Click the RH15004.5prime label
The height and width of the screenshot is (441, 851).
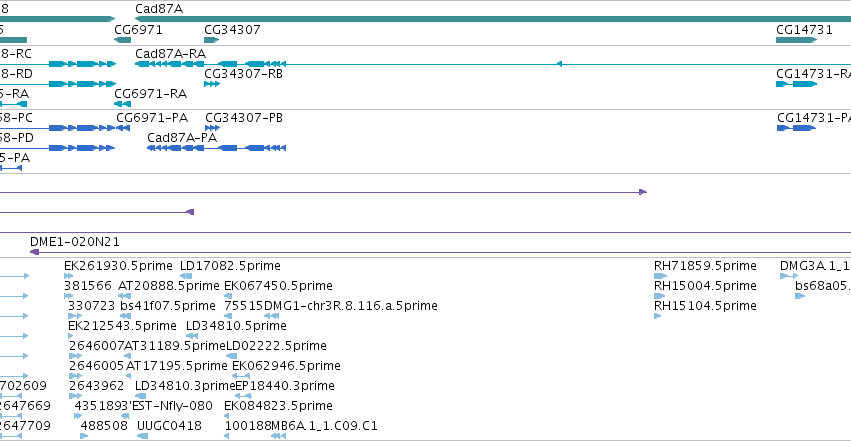click(705, 286)
